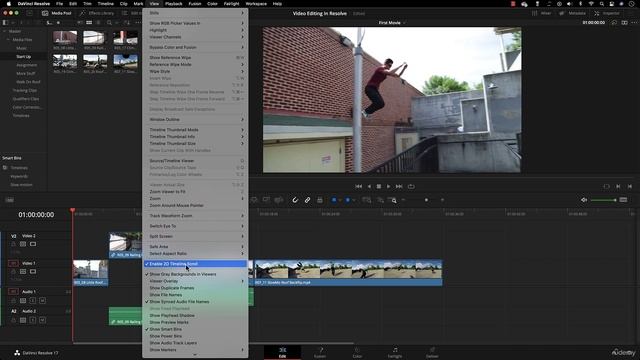Screen dimensions: 640x360
Task: Select Show Duplicate Frames menu item
Action: tap(195, 288)
